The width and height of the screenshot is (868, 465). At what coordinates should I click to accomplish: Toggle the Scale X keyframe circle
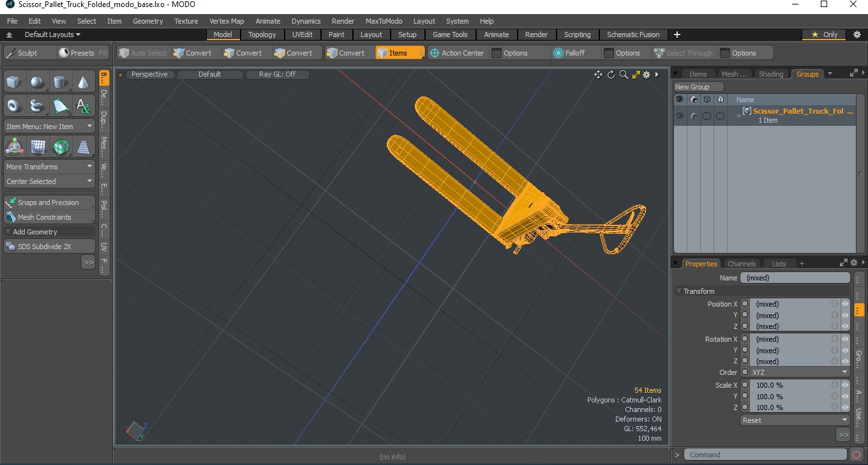pos(744,385)
